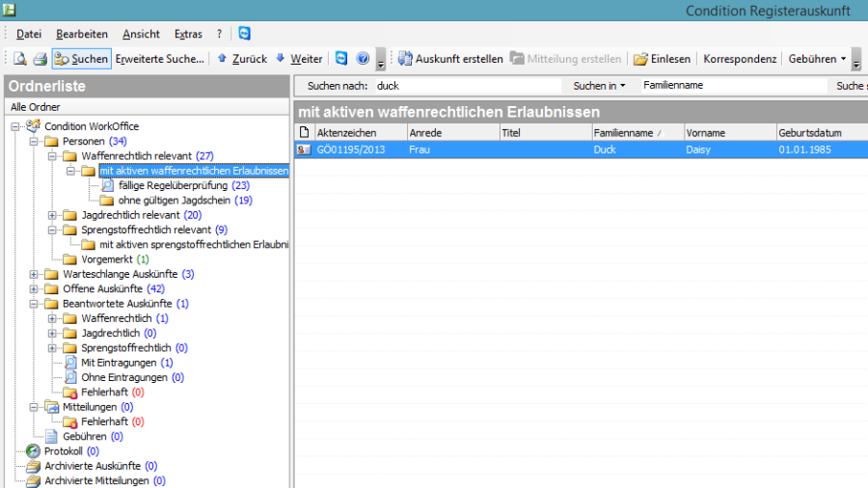Click the printer icon in toolbar

tap(40, 59)
